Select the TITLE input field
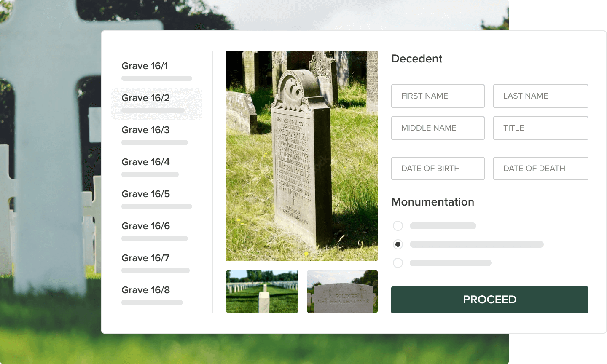The width and height of the screenshot is (607, 364). tap(541, 128)
